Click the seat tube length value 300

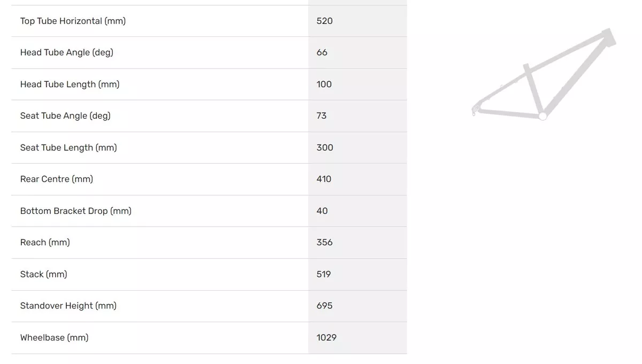pos(325,148)
